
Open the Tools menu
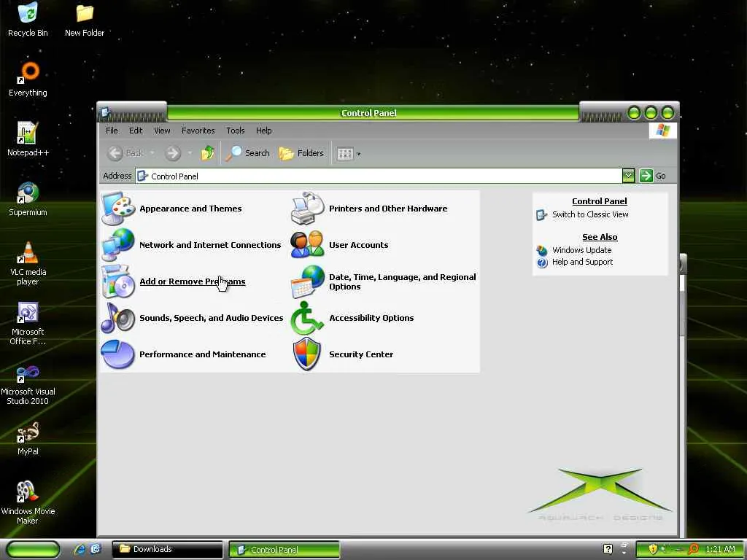tap(236, 131)
